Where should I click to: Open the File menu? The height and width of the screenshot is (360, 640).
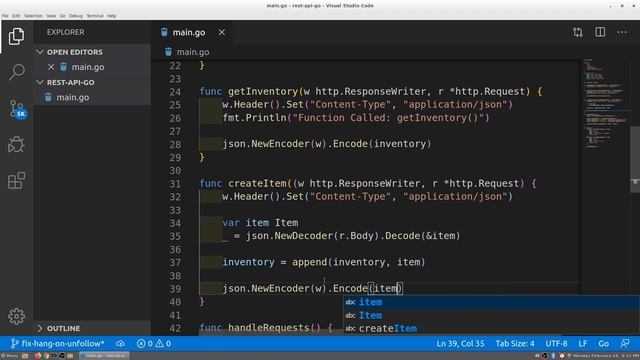(5, 16)
